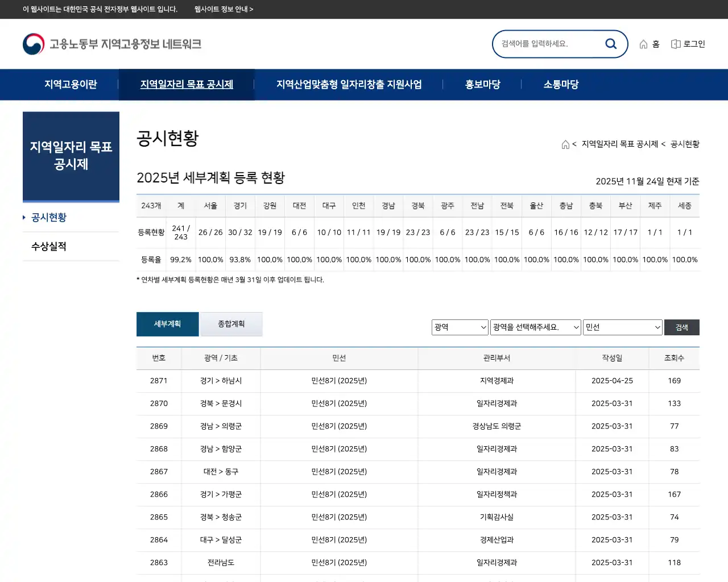Click the 검색 search button
728x582 pixels.
click(x=681, y=327)
